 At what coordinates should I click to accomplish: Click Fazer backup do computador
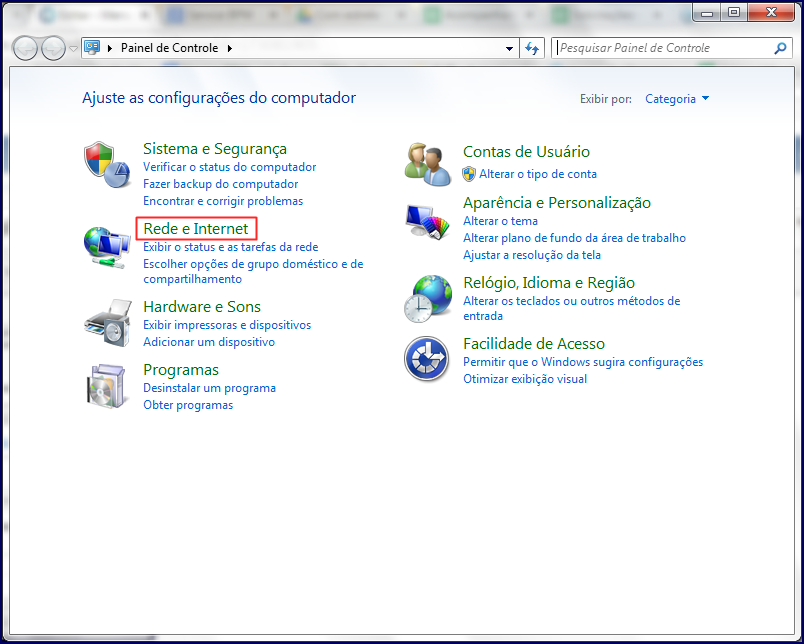[x=220, y=184]
